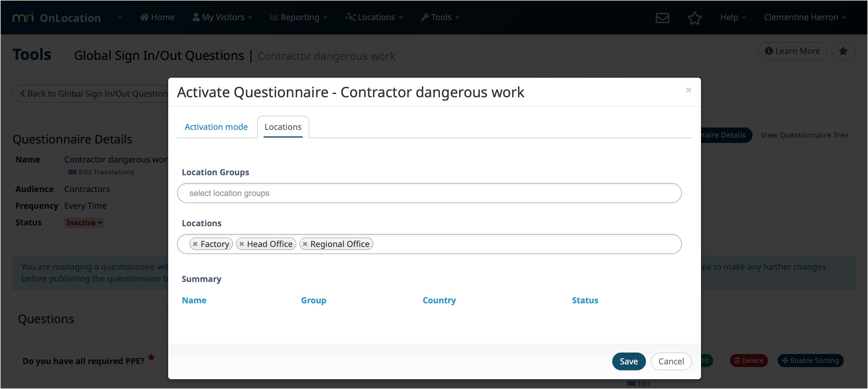Image resolution: width=868 pixels, height=389 pixels.
Task: Open the Tools menu in navigation
Action: pyautogui.click(x=440, y=17)
